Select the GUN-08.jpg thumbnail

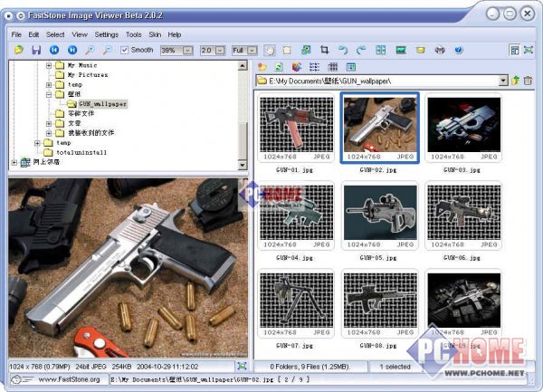click(380, 304)
